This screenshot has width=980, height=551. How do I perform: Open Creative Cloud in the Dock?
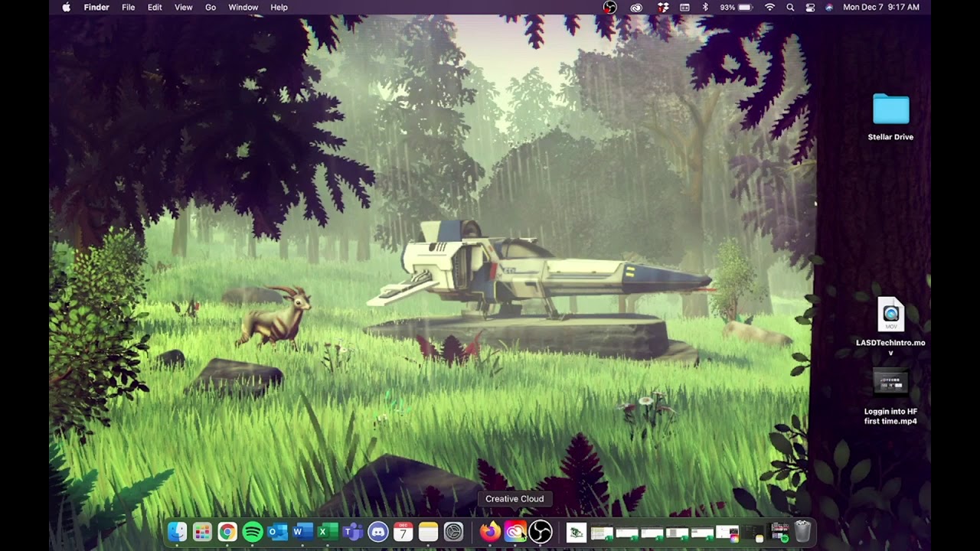coord(515,531)
